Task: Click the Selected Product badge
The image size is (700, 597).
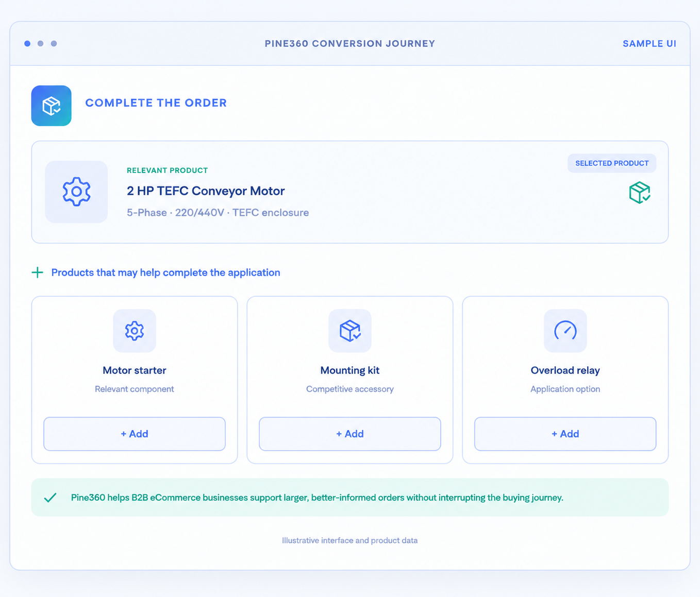Action: [x=612, y=163]
